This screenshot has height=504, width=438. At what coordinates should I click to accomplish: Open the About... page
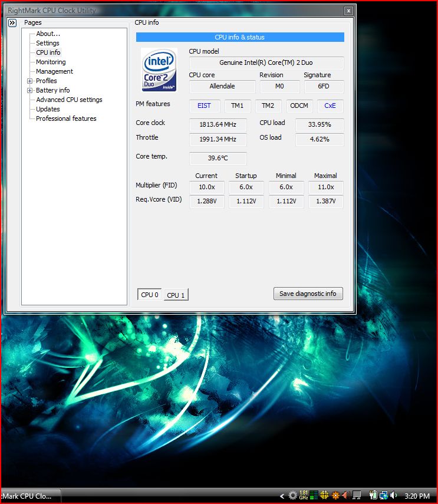(x=48, y=34)
